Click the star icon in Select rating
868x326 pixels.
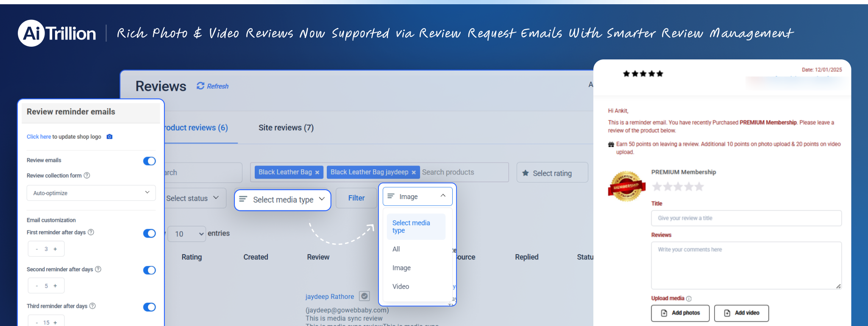[x=526, y=173]
